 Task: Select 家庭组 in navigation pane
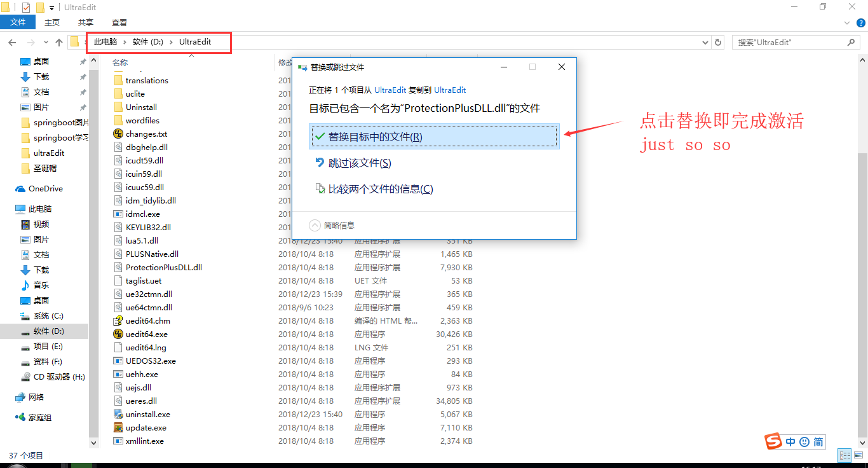pos(40,418)
